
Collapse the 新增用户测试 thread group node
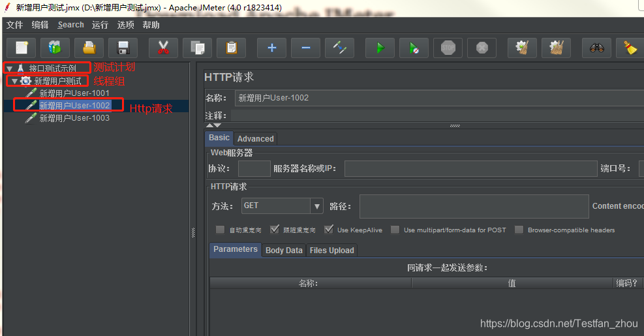pyautogui.click(x=15, y=82)
